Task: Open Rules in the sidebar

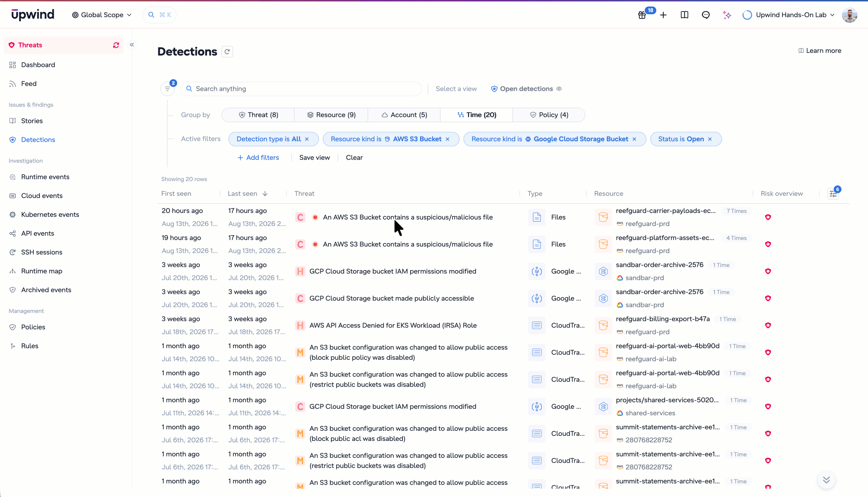Action: pyautogui.click(x=30, y=346)
